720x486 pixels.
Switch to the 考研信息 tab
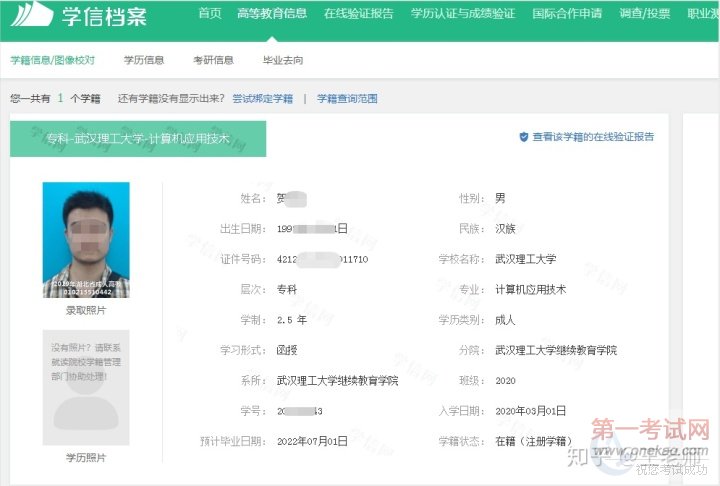213,60
